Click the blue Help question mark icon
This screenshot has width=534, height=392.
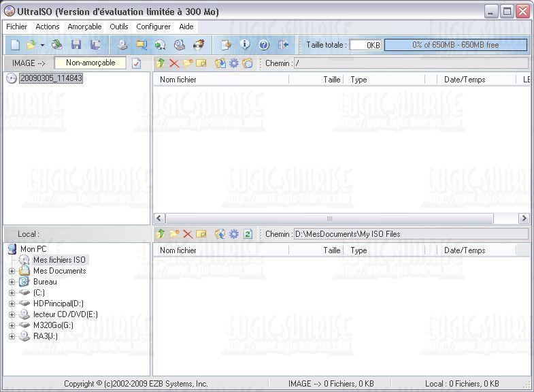264,45
